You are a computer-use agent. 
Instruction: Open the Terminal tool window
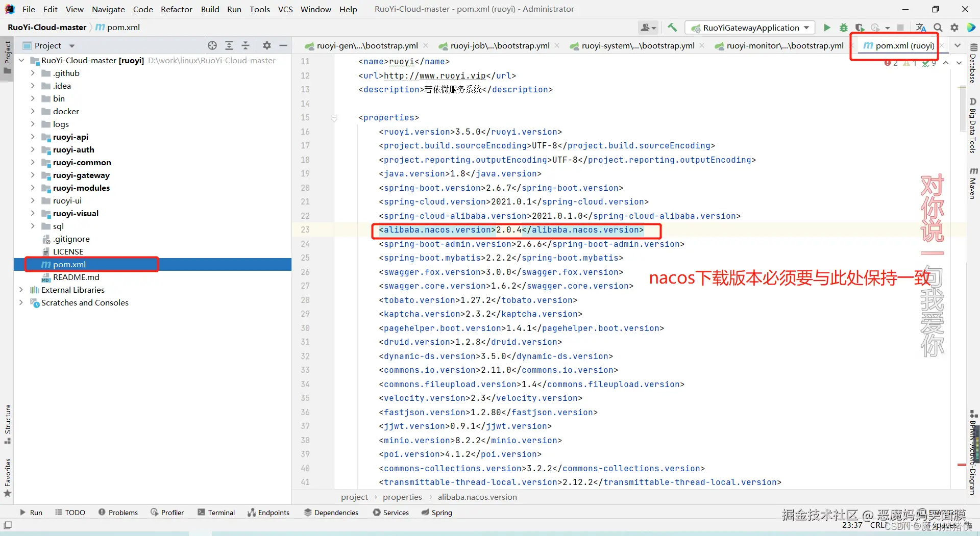[x=216, y=513]
